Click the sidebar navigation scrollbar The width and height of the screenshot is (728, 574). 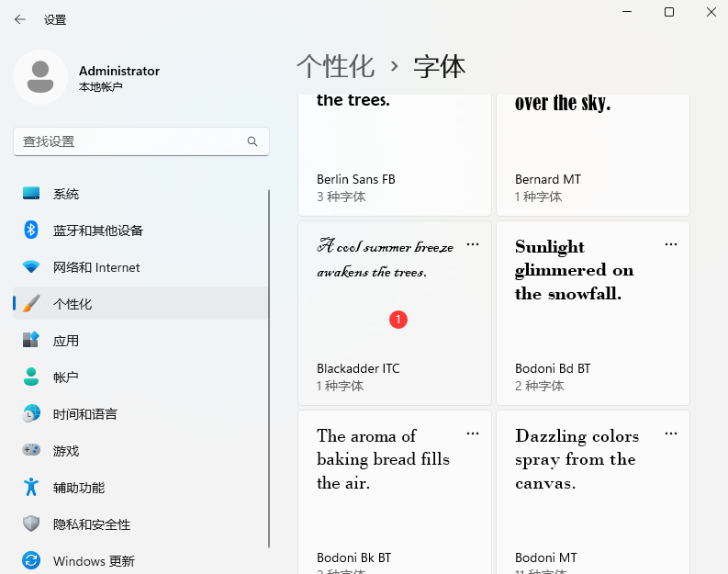[x=269, y=368]
